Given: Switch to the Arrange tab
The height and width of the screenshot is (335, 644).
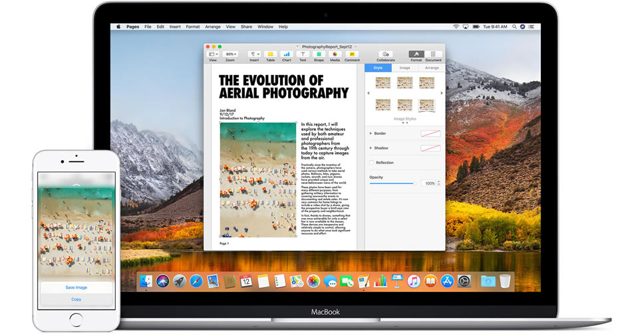Looking at the screenshot, I should click(x=432, y=68).
